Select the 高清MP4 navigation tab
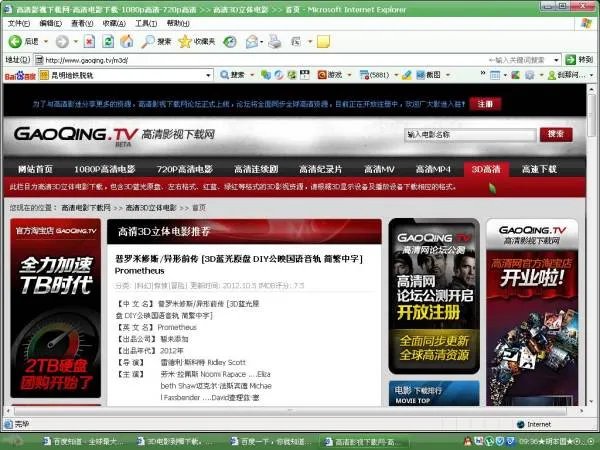600x450 pixels. (433, 169)
